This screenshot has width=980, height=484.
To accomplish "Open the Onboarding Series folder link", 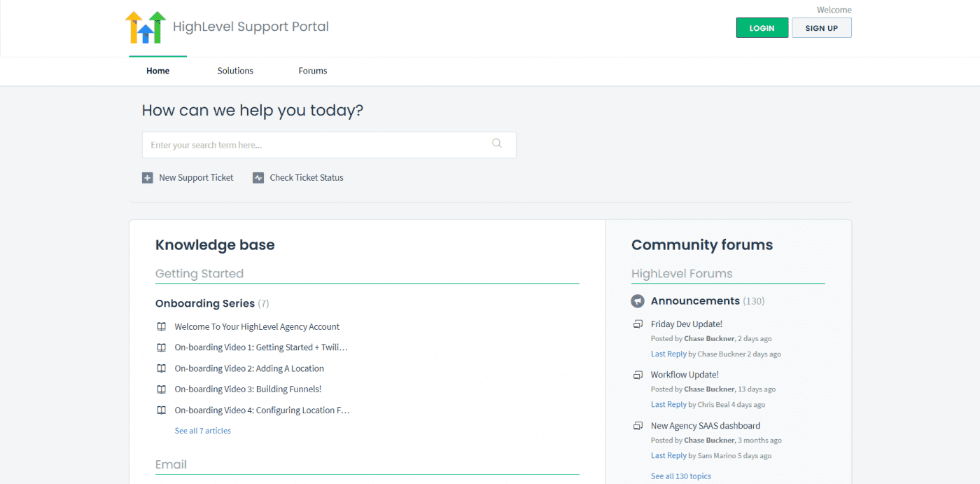I will (205, 303).
